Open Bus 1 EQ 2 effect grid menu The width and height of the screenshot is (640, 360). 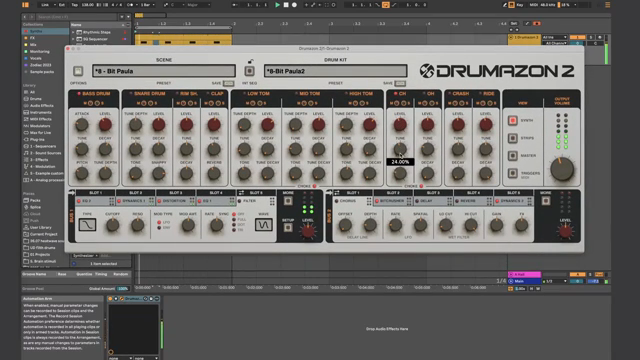tap(111, 201)
